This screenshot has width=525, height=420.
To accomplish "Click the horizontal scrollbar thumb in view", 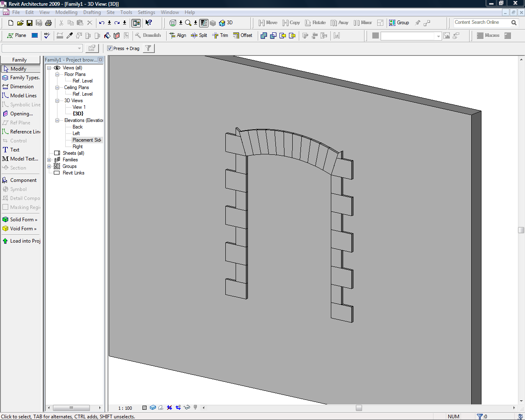I will pos(359,408).
